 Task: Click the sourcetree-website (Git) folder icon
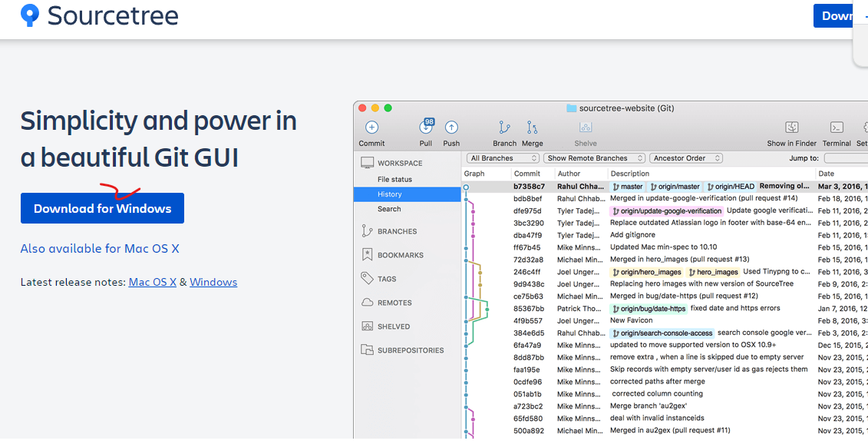coord(571,108)
